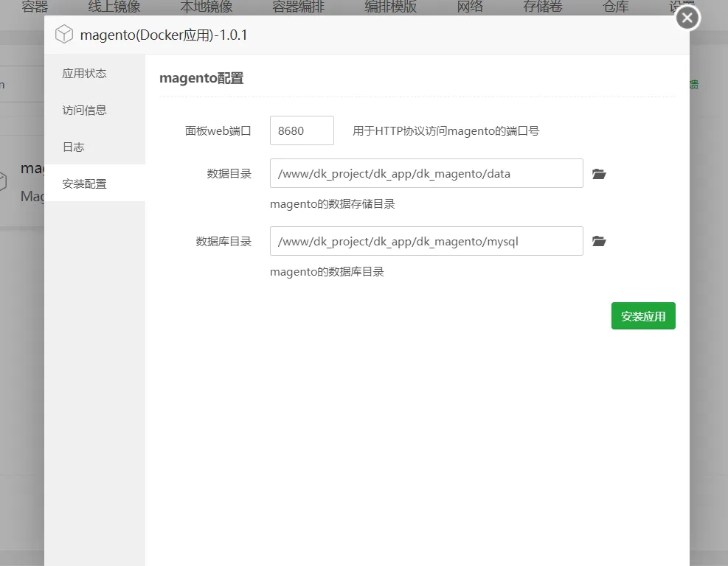Screen dimensions: 728x566
Task: Click the 安装应用 green button
Action: 643,316
